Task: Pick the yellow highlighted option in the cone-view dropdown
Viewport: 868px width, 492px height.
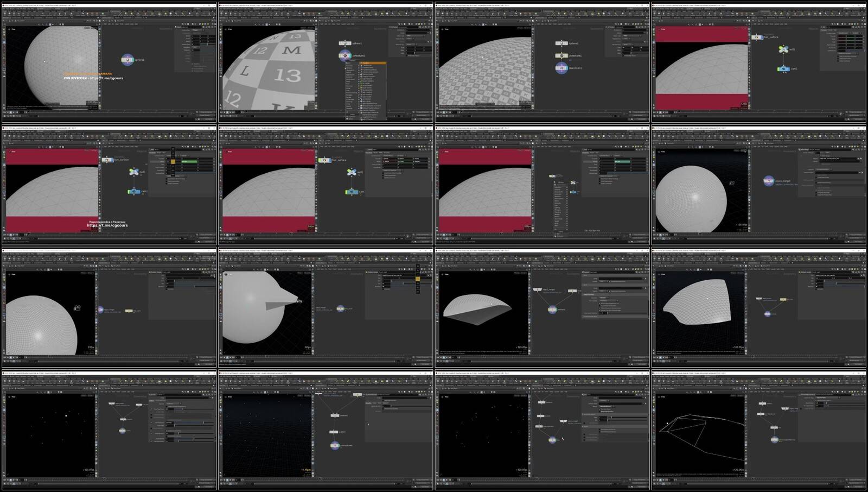Action: coord(417,279)
